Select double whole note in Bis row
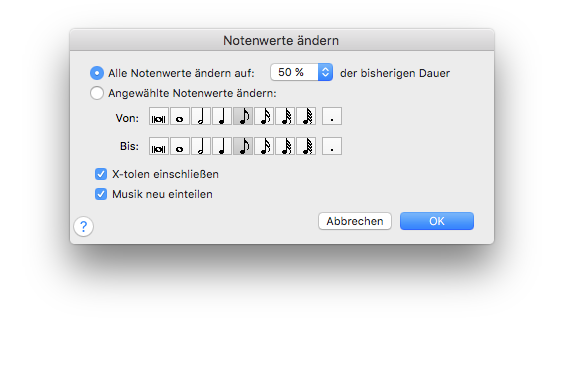584x382 pixels. click(159, 146)
